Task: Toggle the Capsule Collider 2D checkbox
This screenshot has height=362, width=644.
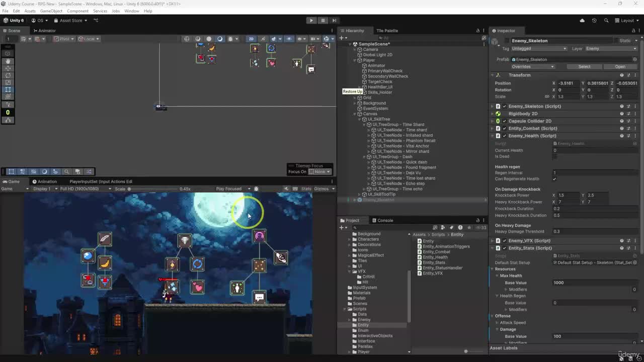Action: click(504, 121)
